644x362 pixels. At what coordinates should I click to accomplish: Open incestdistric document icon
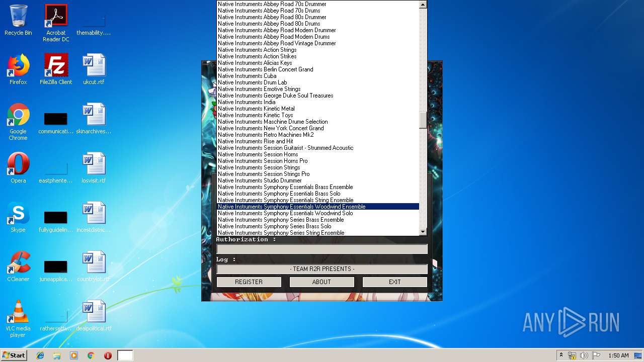tap(94, 217)
